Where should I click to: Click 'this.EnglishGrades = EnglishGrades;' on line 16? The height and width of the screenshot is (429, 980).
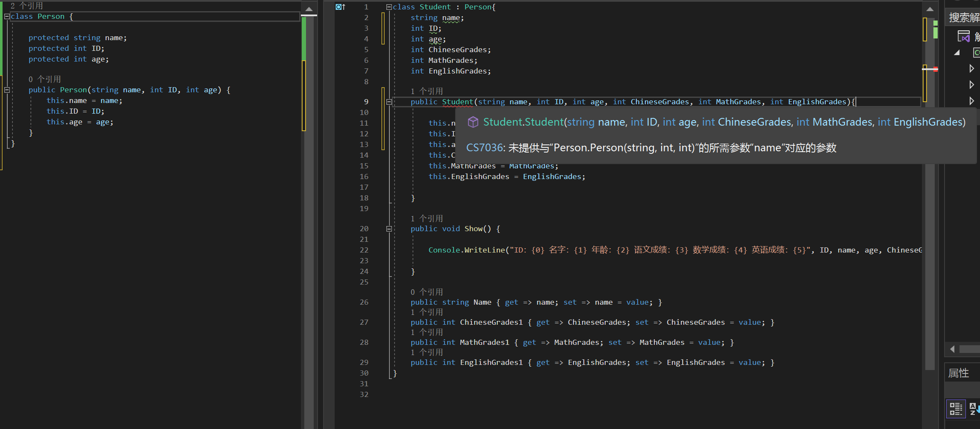point(507,177)
